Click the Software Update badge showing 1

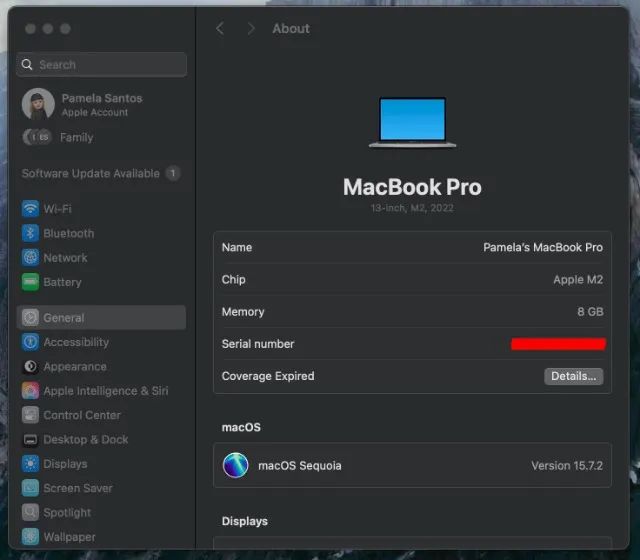[x=173, y=173]
